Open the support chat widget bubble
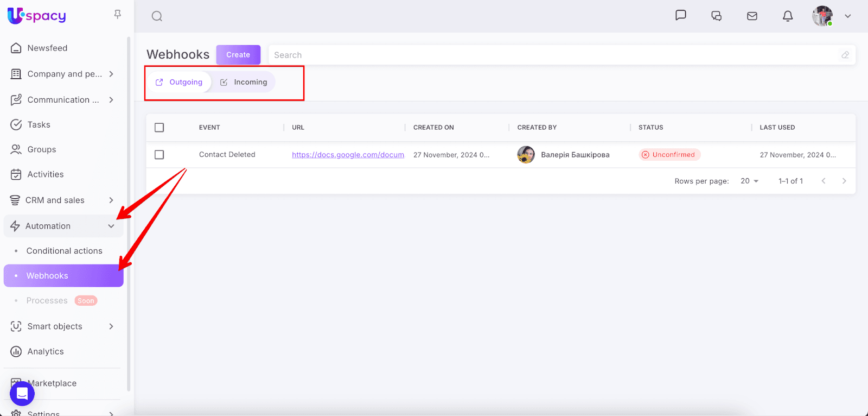Image resolution: width=868 pixels, height=416 pixels. [22, 393]
